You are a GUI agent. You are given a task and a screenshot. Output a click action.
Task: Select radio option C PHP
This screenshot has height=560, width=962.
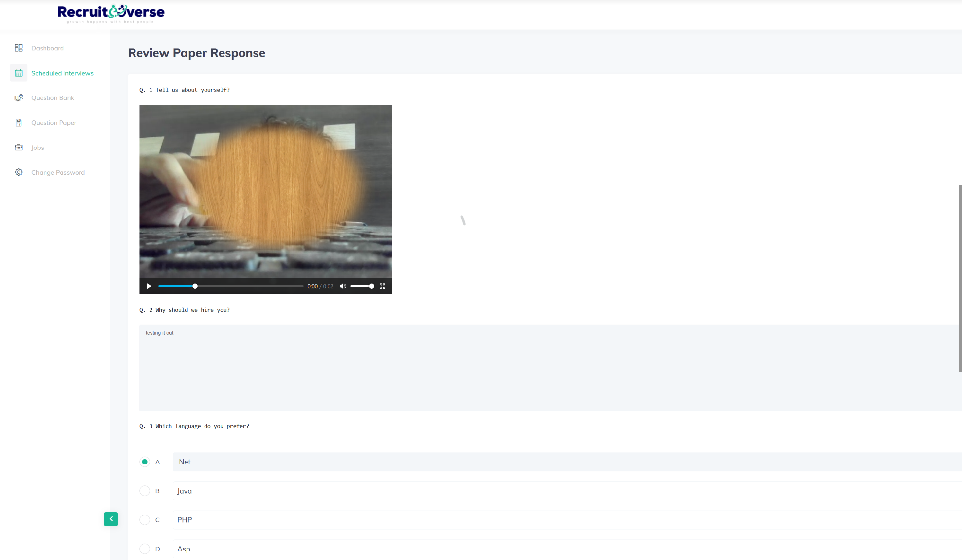[145, 519]
